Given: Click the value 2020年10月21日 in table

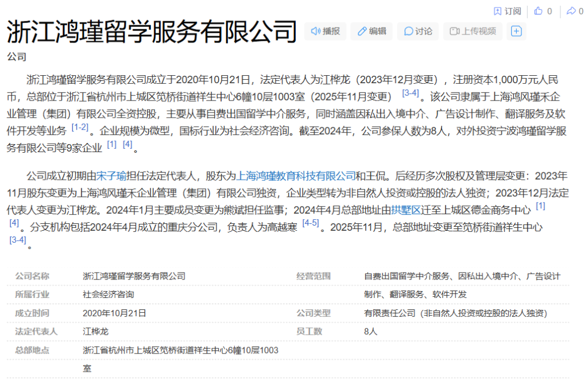Looking at the screenshot, I should pyautogui.click(x=114, y=313).
